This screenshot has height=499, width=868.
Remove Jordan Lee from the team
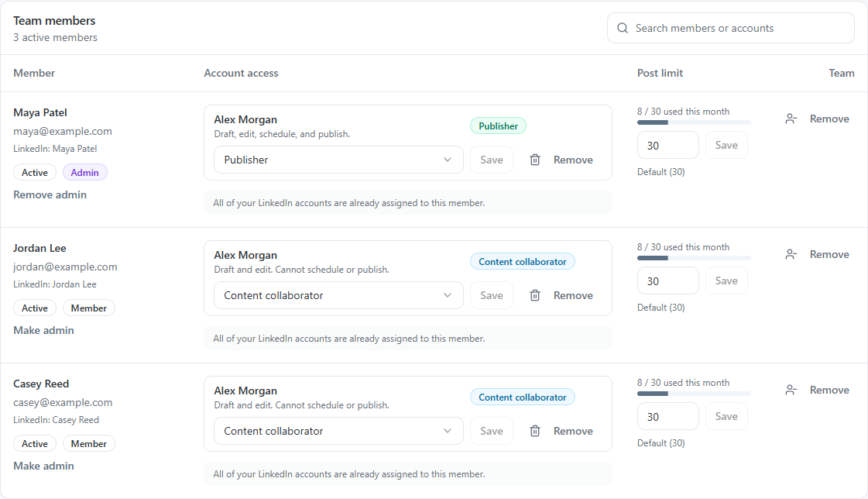829,254
